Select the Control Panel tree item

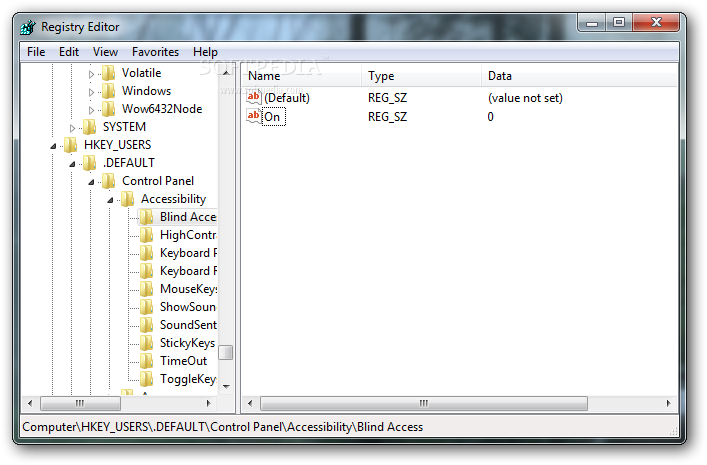158,181
